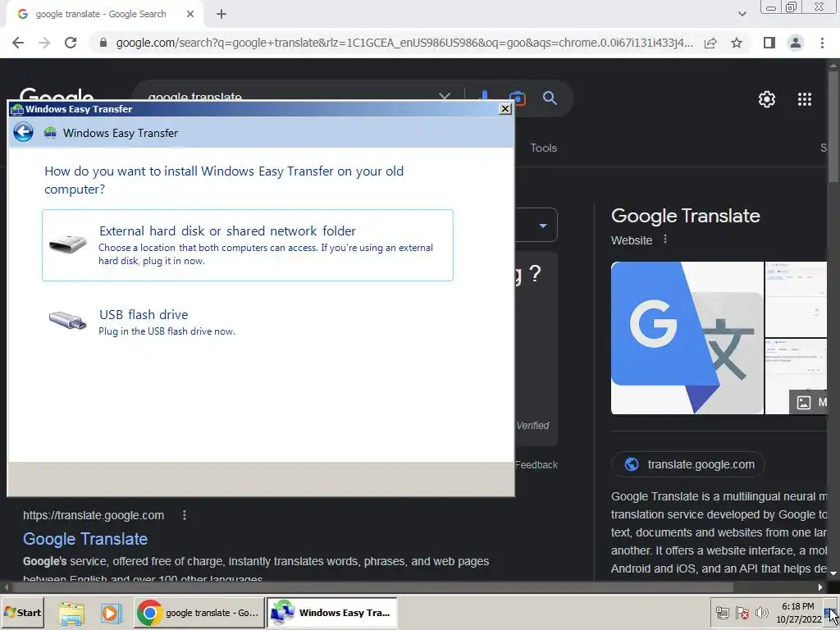Open the Google apps grid

point(804,99)
